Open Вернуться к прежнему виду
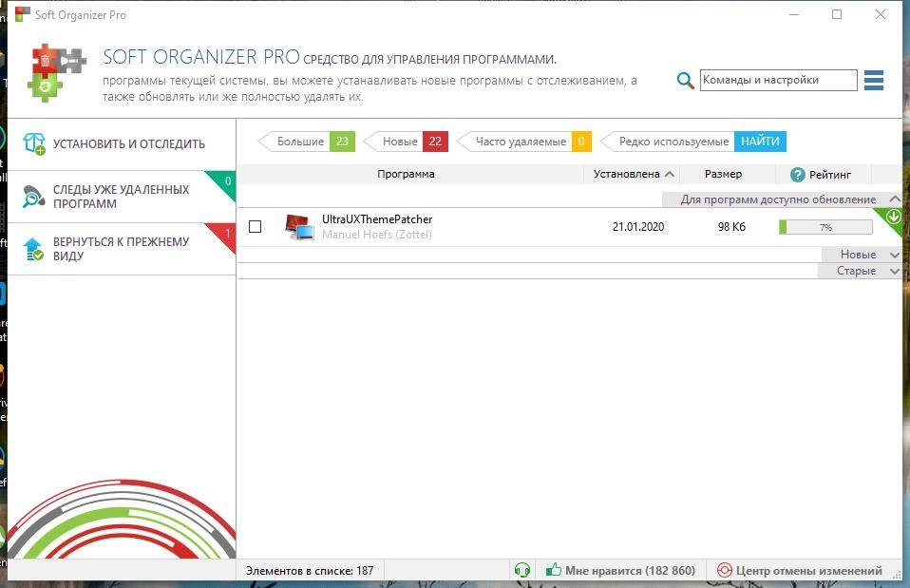This screenshot has width=910, height=588. (122, 249)
